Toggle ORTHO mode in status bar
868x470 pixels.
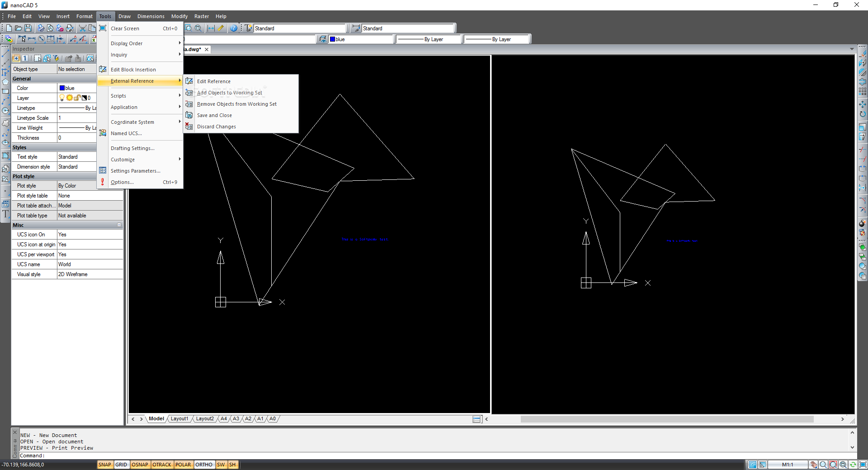(x=204, y=465)
